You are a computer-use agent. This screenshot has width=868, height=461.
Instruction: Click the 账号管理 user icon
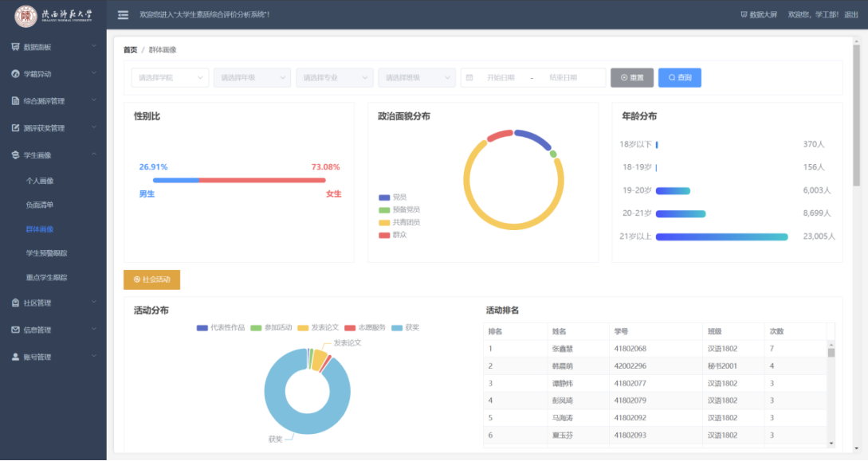click(x=15, y=357)
